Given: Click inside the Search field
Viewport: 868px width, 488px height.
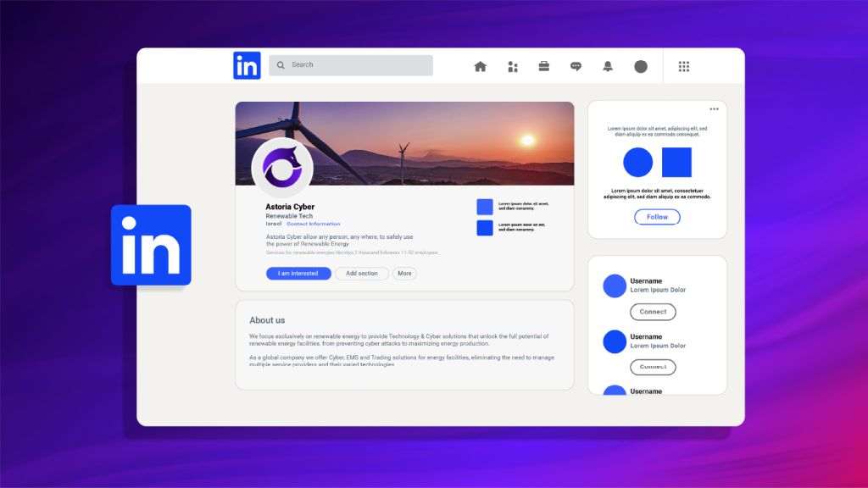Looking at the screenshot, I should (x=356, y=65).
